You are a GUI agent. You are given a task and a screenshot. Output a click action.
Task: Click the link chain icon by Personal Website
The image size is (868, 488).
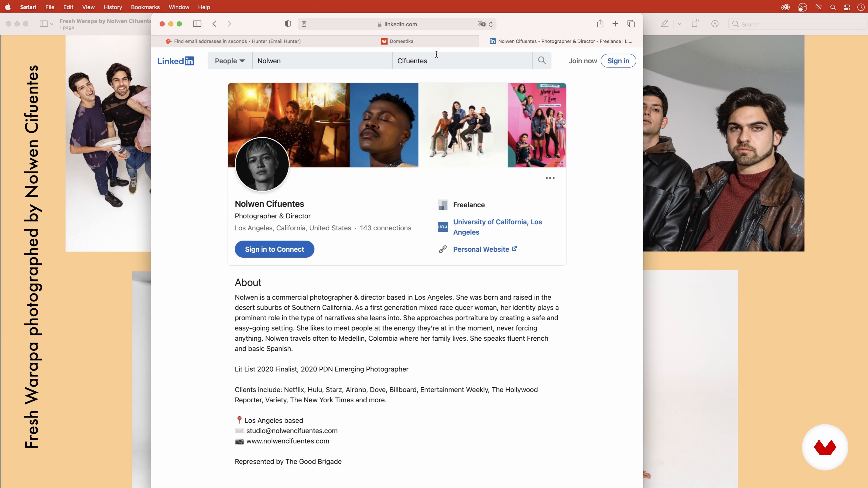(x=443, y=249)
